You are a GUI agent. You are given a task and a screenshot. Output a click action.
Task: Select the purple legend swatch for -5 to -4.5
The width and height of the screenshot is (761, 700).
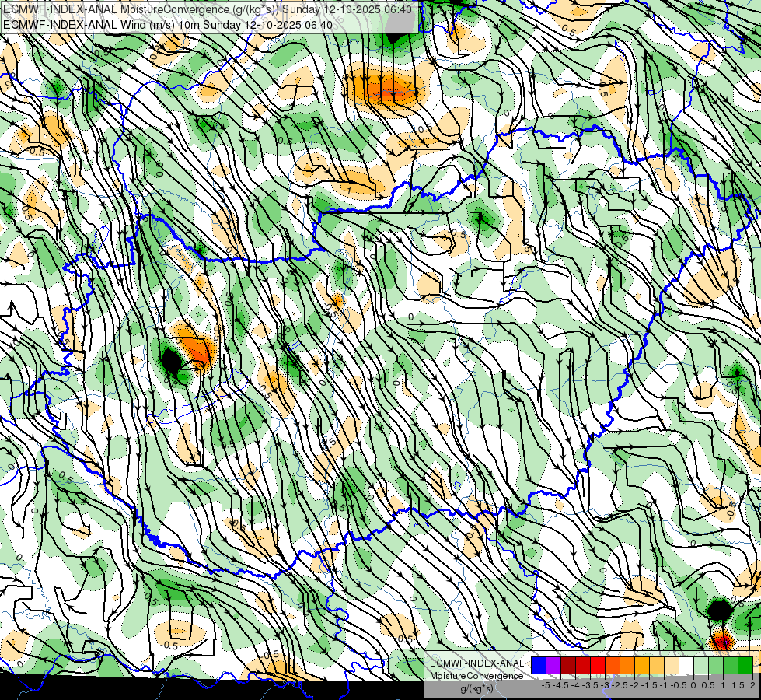pyautogui.click(x=553, y=666)
